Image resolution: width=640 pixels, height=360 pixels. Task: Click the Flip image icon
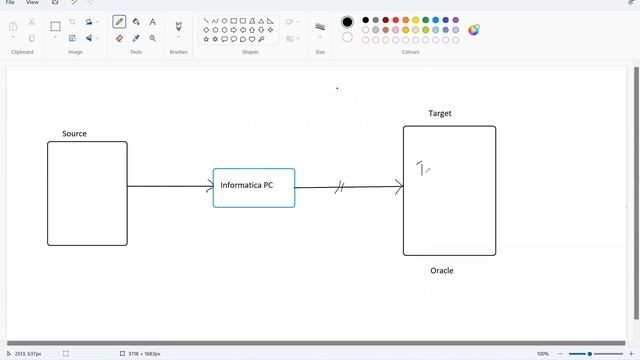tap(89, 38)
